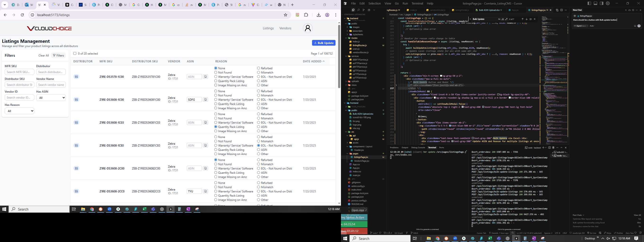Click the Search MFR SKU input

point(19,72)
